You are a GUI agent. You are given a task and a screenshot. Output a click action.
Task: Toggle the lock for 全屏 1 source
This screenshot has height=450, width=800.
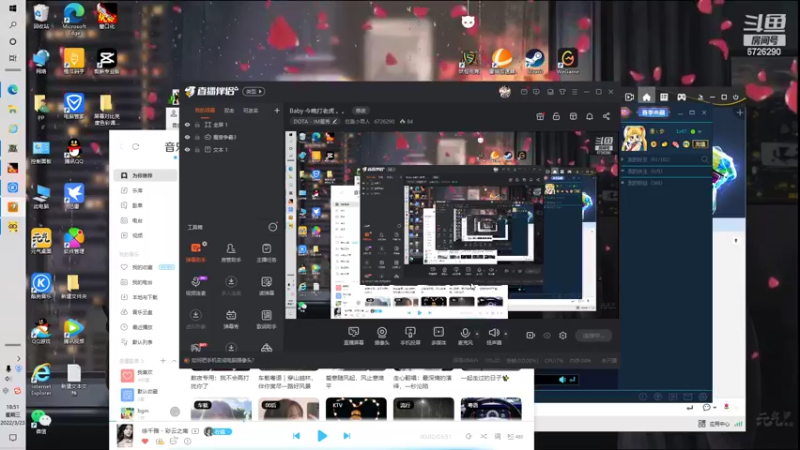point(197,124)
